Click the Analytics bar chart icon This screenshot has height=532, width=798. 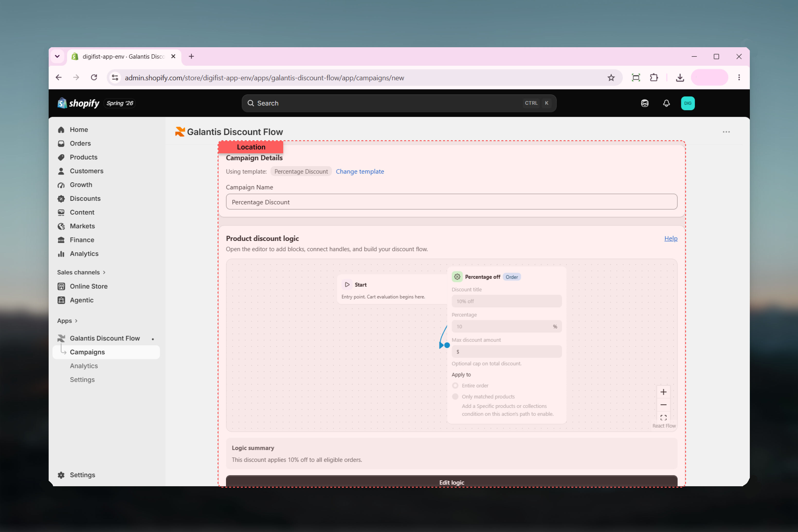(61, 254)
